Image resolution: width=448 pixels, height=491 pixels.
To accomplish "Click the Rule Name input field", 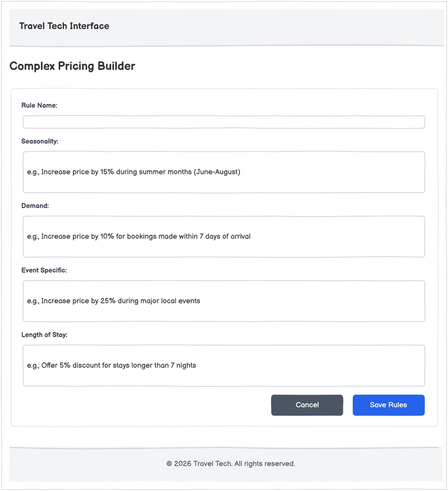I will [x=224, y=122].
